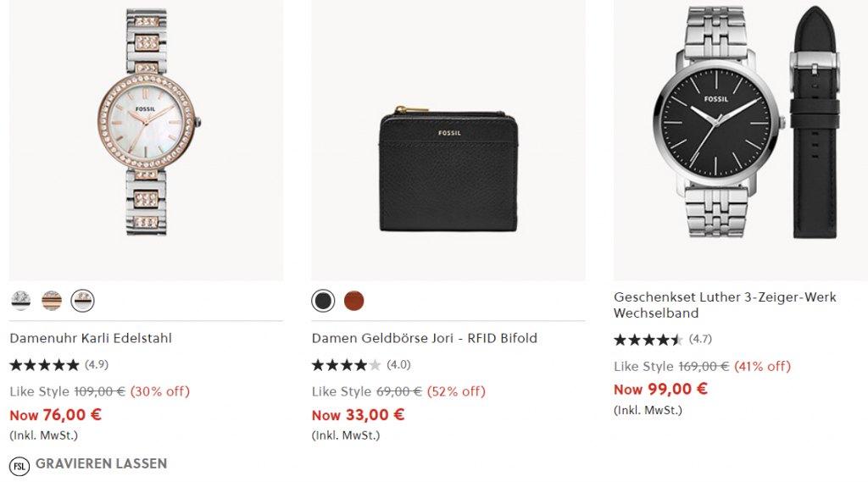Click the five-star rating of Damenuhr Karli

44,365
